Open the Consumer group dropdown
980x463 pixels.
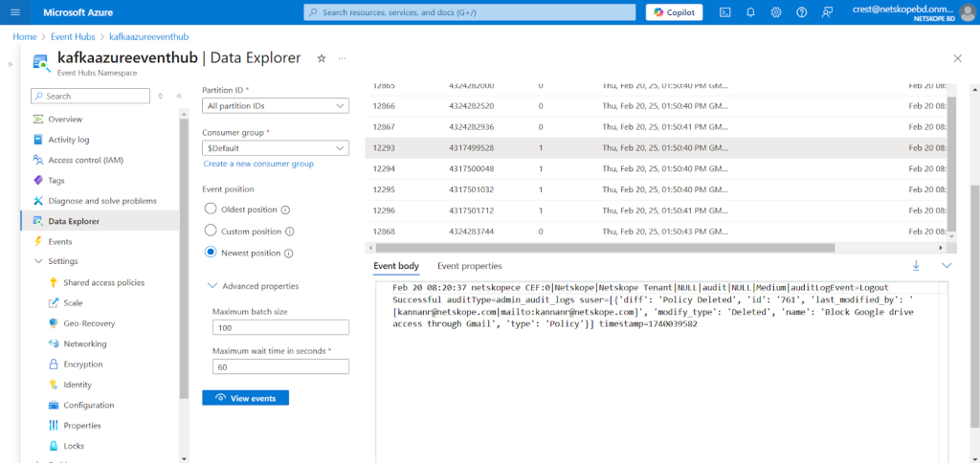click(x=276, y=148)
